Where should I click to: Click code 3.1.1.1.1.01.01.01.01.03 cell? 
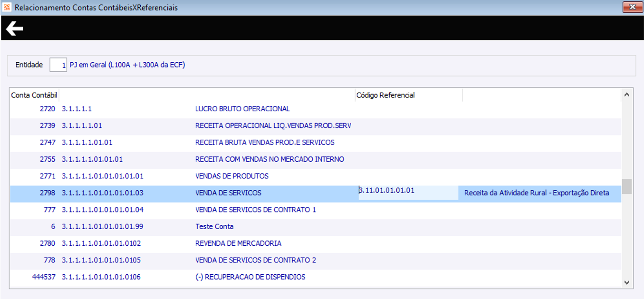(x=103, y=193)
